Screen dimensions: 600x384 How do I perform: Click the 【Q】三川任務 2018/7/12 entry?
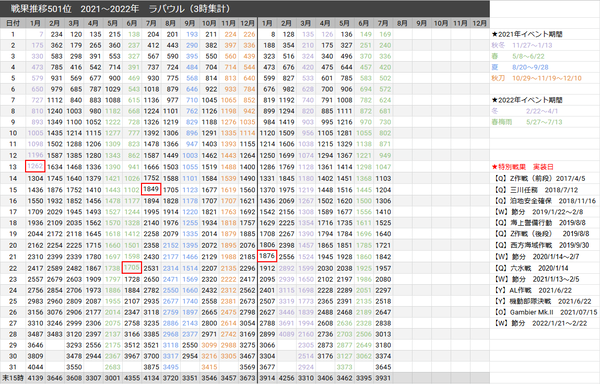(x=536, y=190)
